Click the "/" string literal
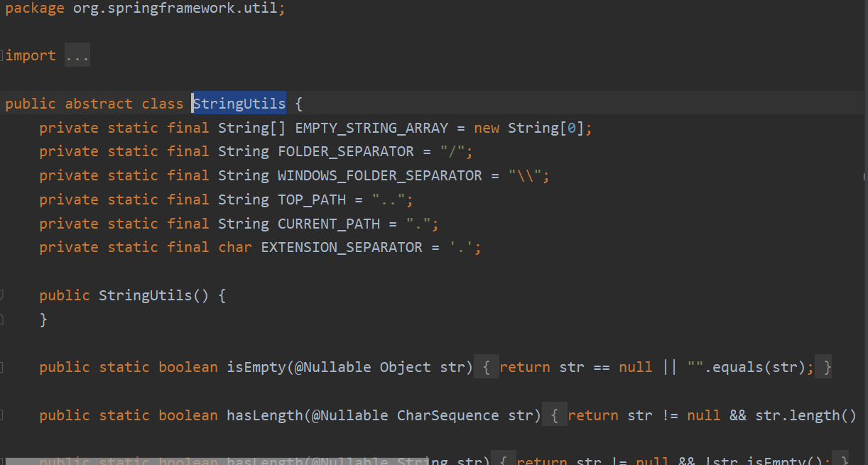Image resolution: width=868 pixels, height=465 pixels. (x=452, y=151)
